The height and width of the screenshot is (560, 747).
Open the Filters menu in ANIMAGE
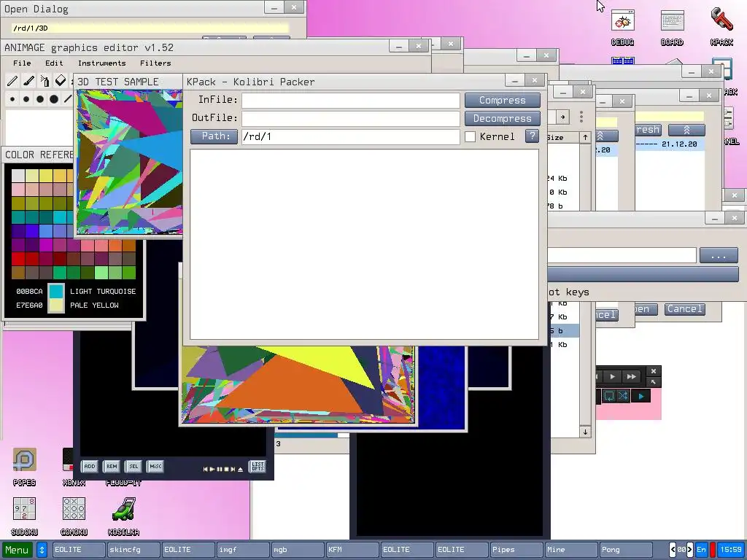click(x=155, y=63)
